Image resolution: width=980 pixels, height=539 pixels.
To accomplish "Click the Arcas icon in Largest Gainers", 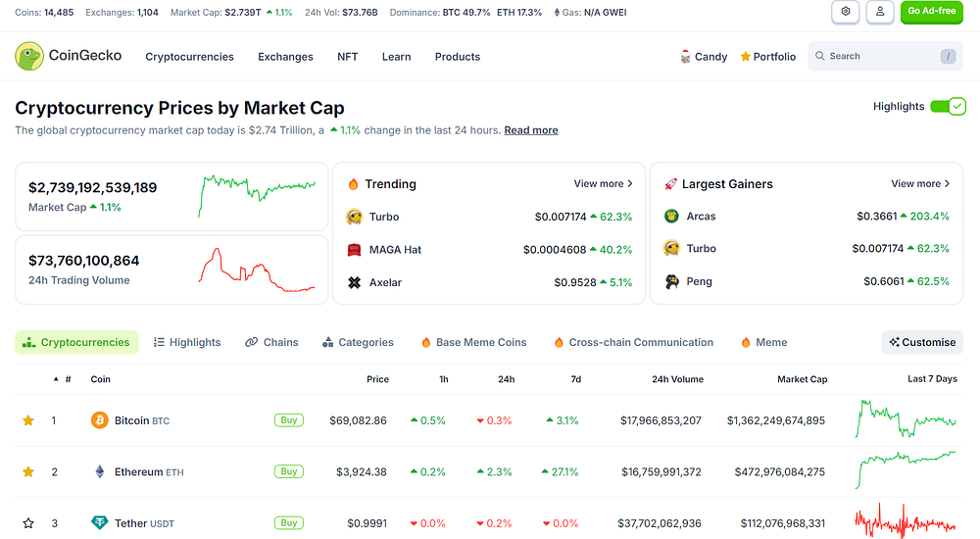I will coord(671,217).
